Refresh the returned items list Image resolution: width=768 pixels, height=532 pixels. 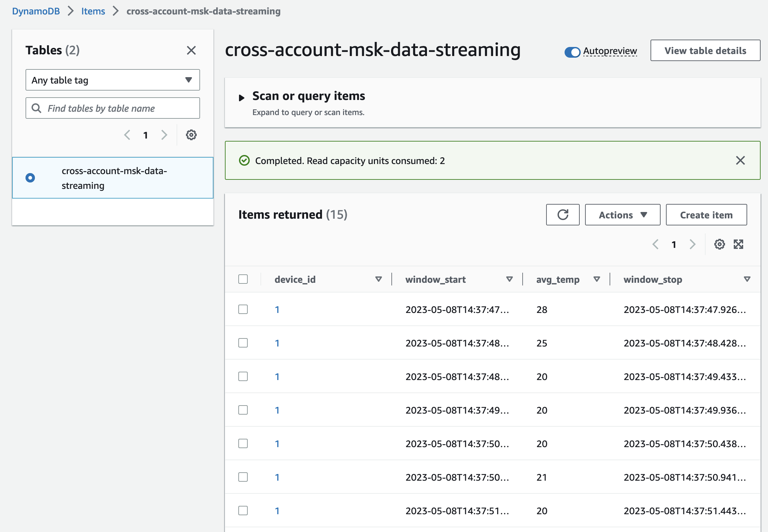point(563,215)
